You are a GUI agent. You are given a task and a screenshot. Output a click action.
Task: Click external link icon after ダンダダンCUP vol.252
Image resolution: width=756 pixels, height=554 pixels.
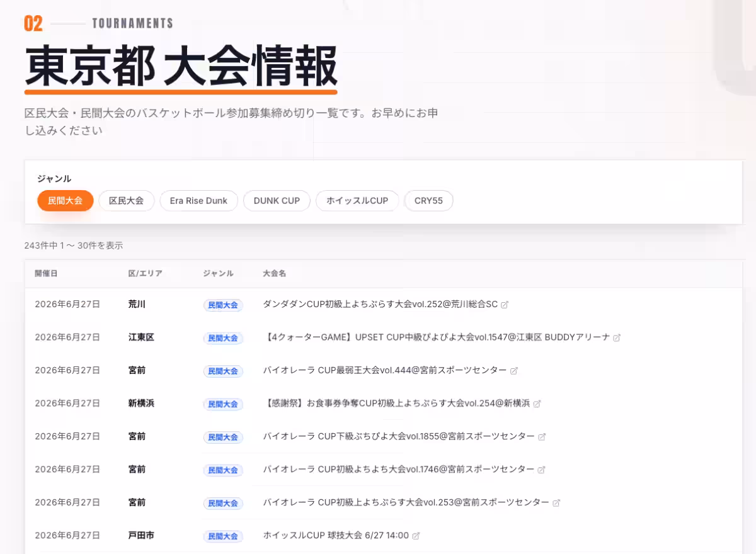click(x=505, y=305)
